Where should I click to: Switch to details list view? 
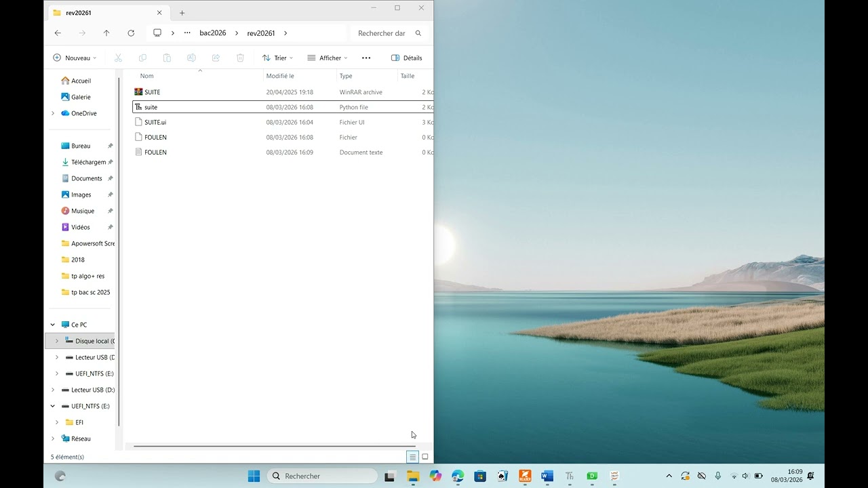[412, 457]
